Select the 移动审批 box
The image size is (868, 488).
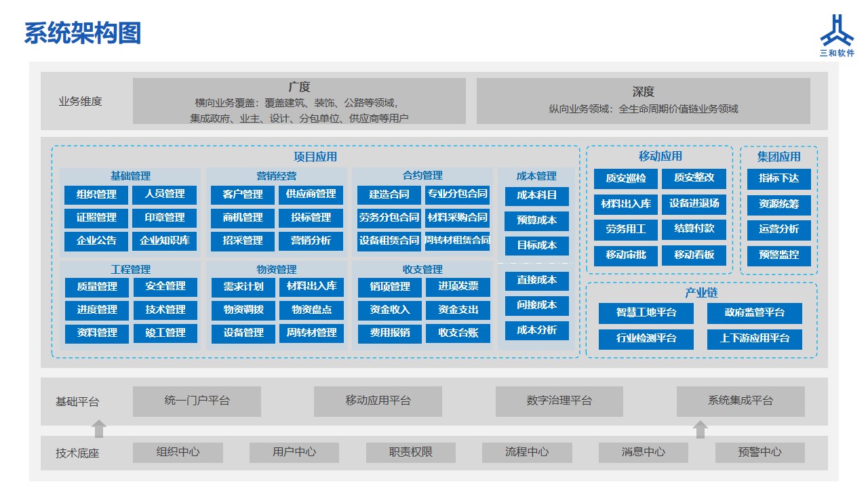coord(626,256)
